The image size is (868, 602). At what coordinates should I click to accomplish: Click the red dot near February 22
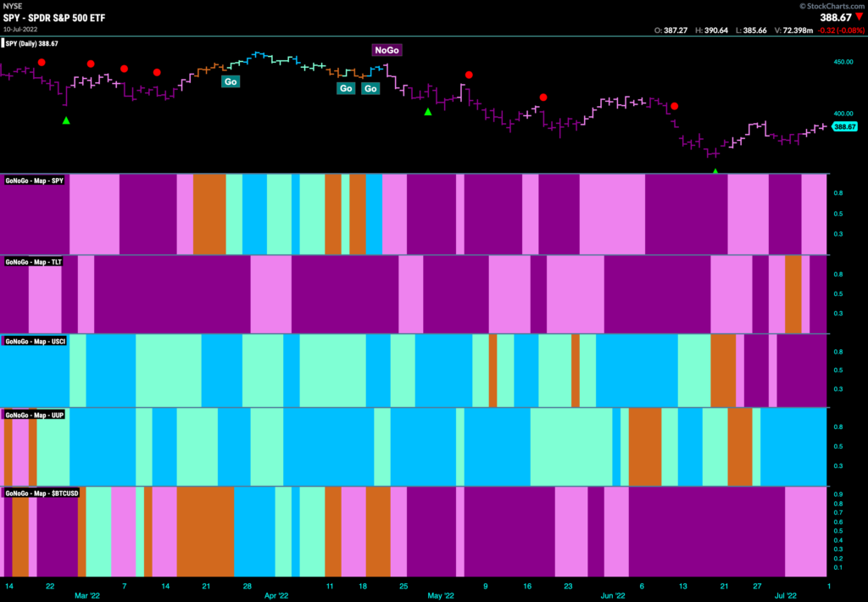click(42, 62)
